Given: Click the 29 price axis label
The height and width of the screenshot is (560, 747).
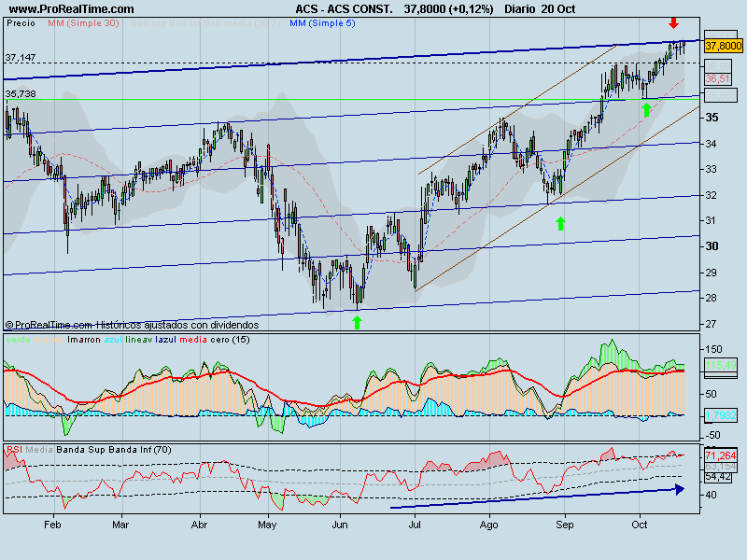Looking at the screenshot, I should pos(711,273).
